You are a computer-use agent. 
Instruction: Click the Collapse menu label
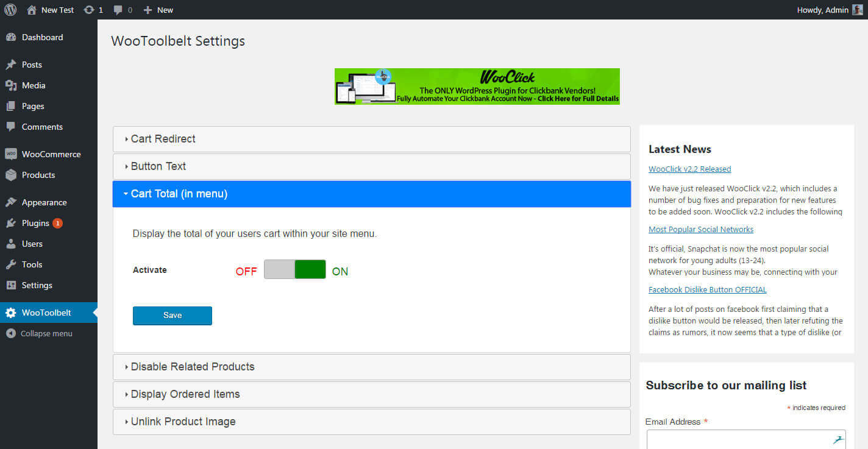click(x=46, y=333)
